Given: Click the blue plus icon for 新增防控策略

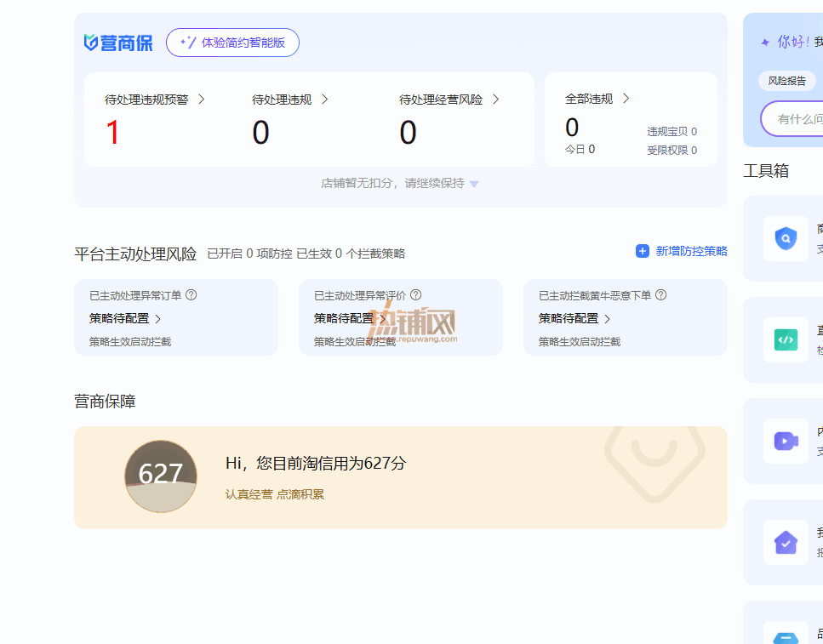Looking at the screenshot, I should coord(643,252).
